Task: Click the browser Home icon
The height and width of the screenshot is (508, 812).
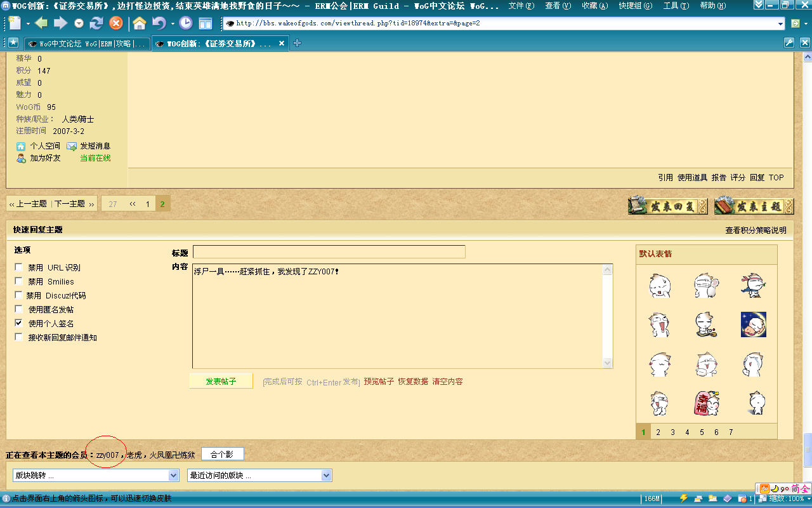Action: click(140, 23)
